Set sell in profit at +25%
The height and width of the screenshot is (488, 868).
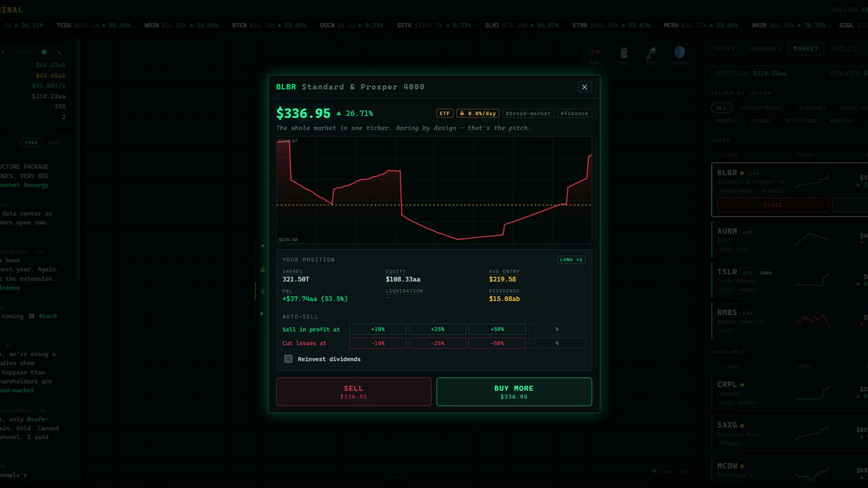point(437,329)
